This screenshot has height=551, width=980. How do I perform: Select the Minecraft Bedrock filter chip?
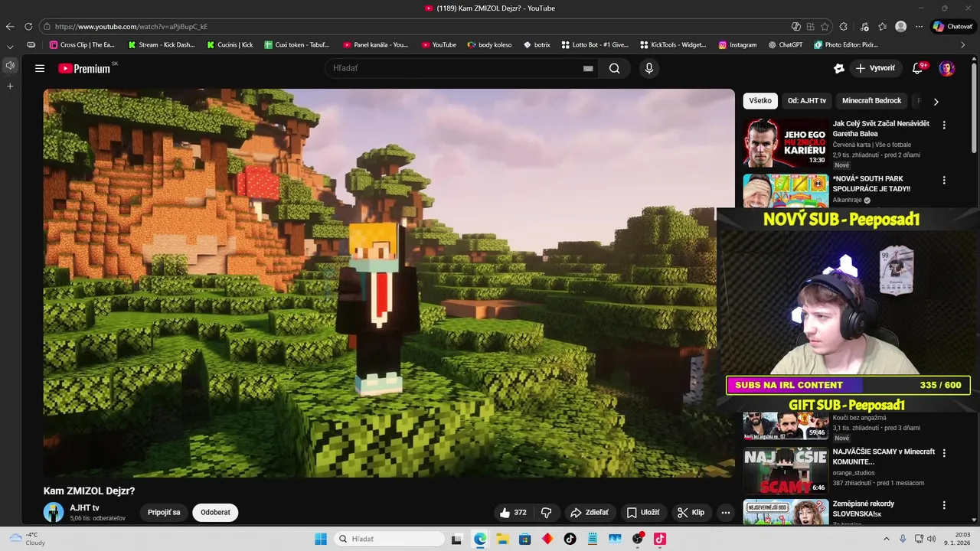pyautogui.click(x=872, y=101)
